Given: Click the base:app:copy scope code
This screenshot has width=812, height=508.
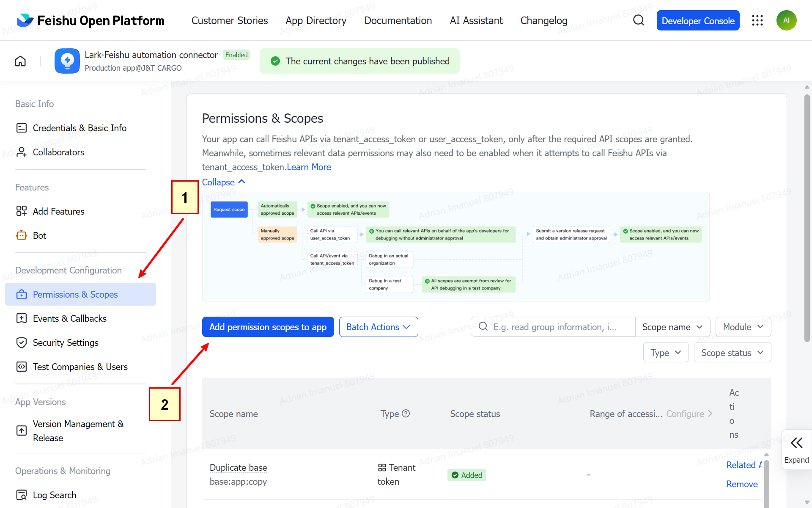Looking at the screenshot, I should coord(238,482).
